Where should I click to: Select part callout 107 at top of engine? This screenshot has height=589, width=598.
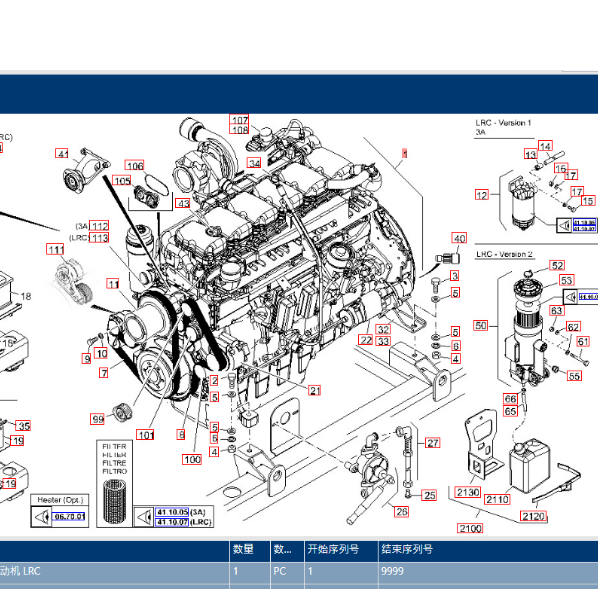tap(239, 119)
